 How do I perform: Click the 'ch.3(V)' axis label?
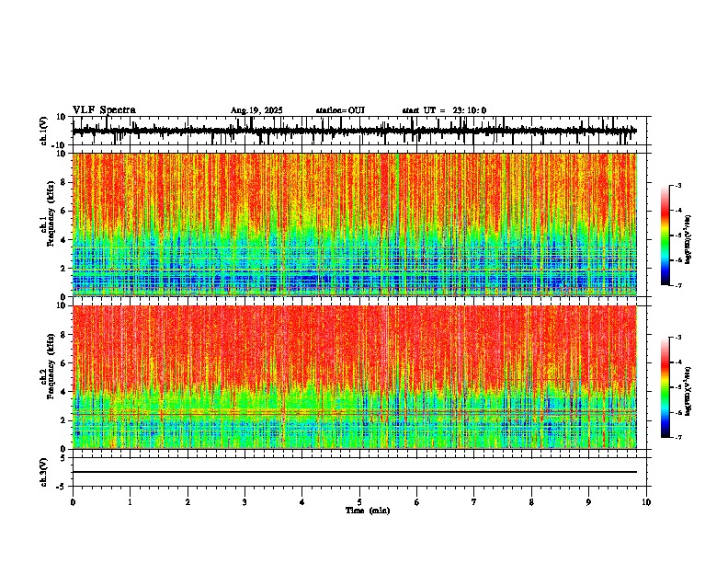(44, 473)
